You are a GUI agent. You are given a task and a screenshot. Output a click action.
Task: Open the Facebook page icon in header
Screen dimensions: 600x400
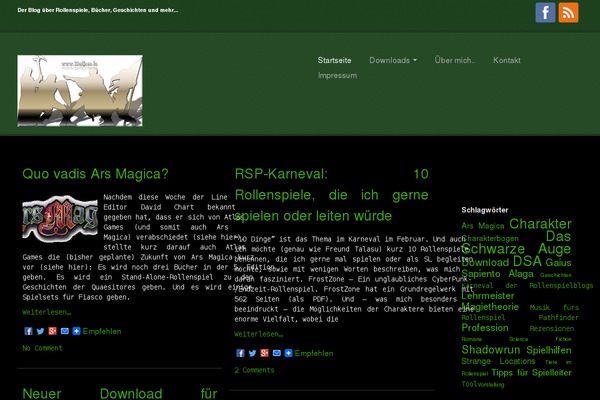coord(545,13)
